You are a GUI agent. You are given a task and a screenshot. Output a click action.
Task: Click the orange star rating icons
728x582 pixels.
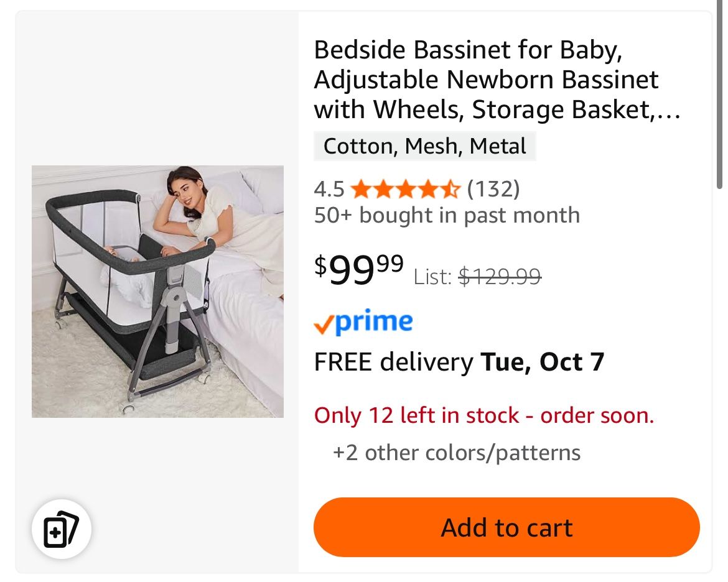pos(405,188)
